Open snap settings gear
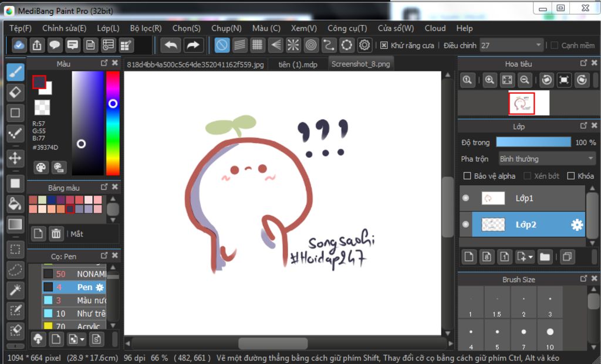 tap(364, 45)
